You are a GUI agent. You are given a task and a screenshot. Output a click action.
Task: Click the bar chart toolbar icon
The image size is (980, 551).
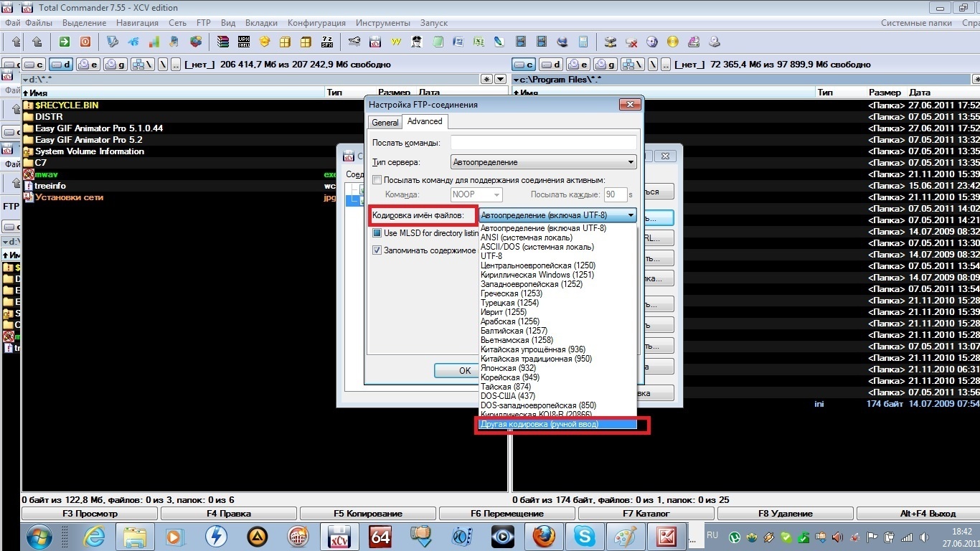pos(154,42)
